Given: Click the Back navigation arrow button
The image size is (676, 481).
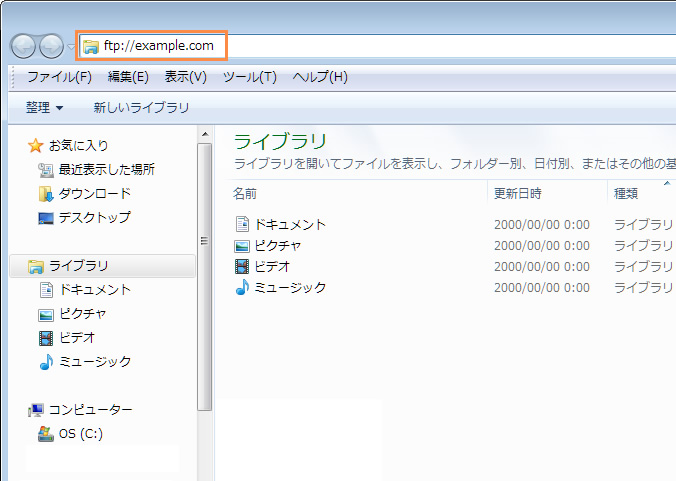Looking at the screenshot, I should pos(23,46).
